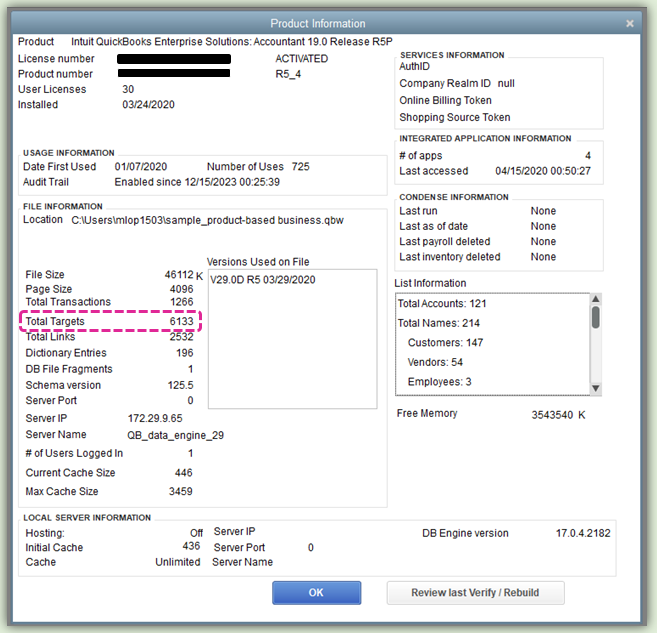Click the List Information scrollbar thumb

coord(595,317)
